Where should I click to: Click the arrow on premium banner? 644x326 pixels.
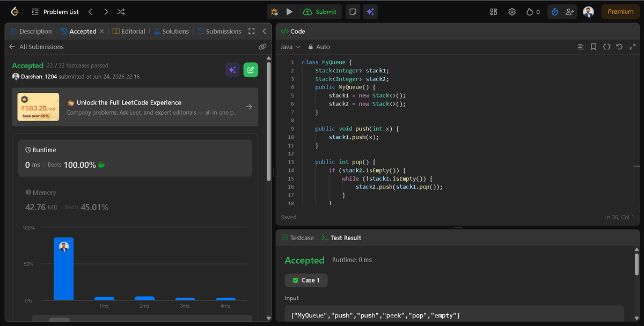click(x=248, y=107)
